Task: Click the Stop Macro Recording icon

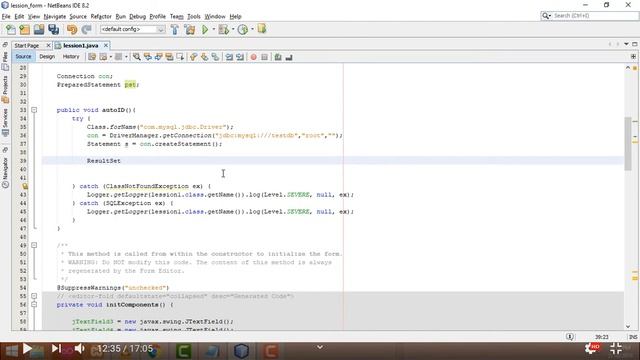Action: pyautogui.click(x=264, y=57)
